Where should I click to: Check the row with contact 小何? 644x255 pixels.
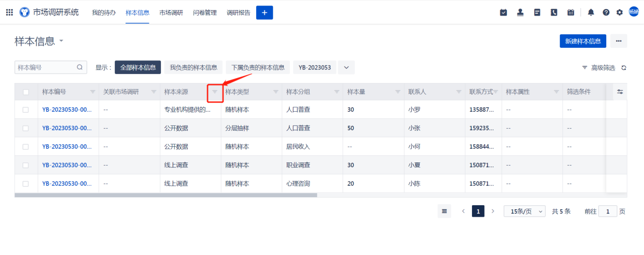pyautogui.click(x=26, y=147)
